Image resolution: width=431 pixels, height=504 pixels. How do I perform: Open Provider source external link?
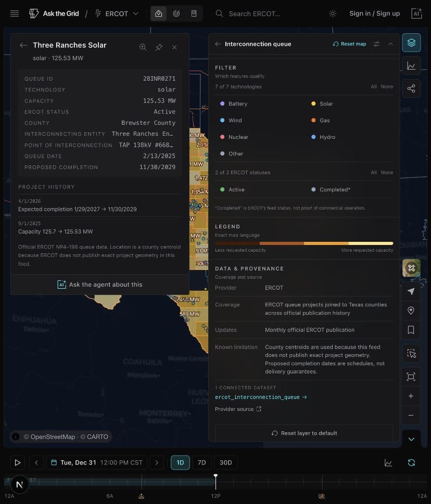coord(238,409)
